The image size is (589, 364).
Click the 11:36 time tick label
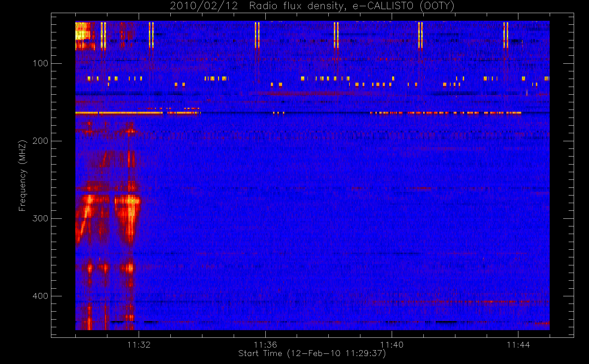pos(265,345)
